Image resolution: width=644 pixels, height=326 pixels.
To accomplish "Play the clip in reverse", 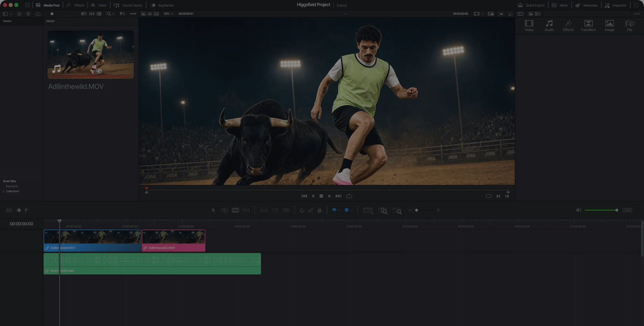I will point(313,196).
